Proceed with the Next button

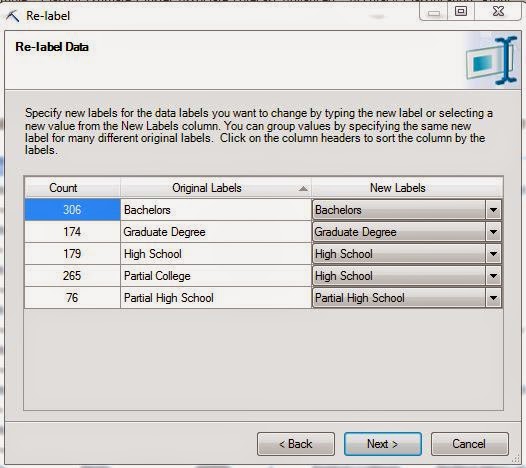point(383,444)
